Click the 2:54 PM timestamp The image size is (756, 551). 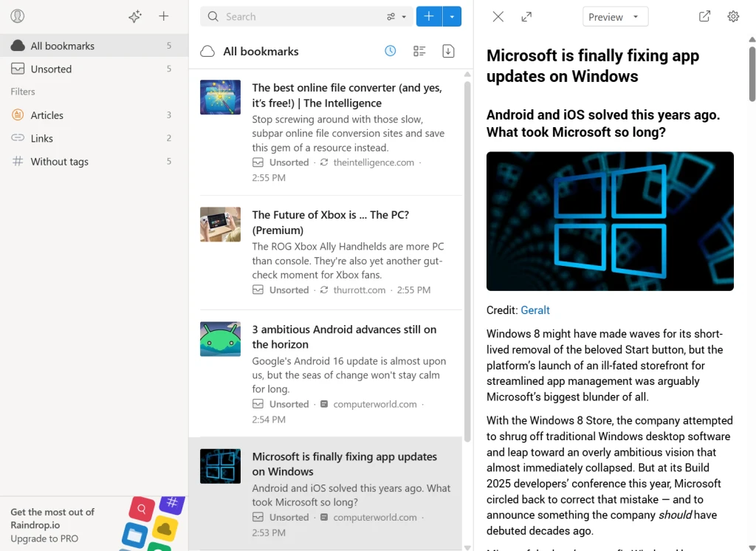269,420
